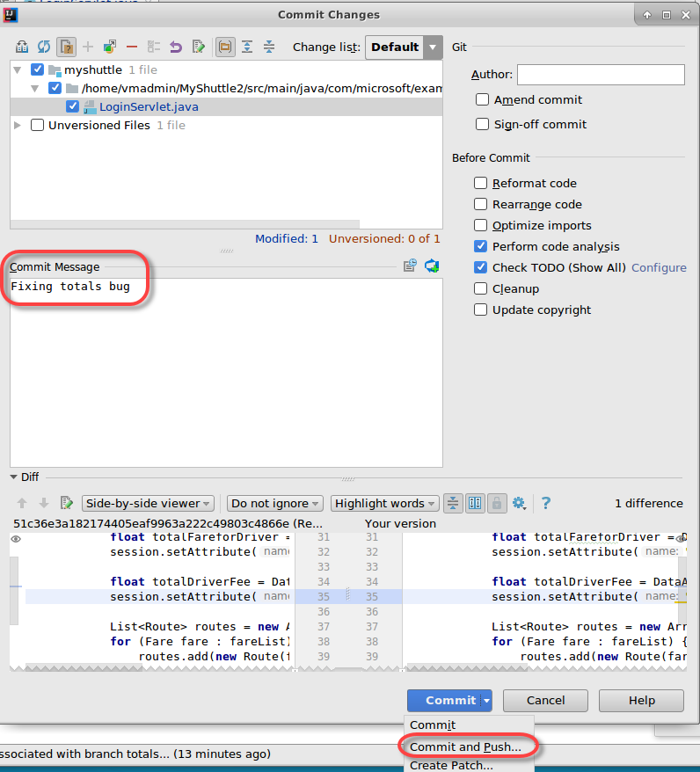Enable the Cleanup checkbox
700x772 pixels.
(480, 288)
